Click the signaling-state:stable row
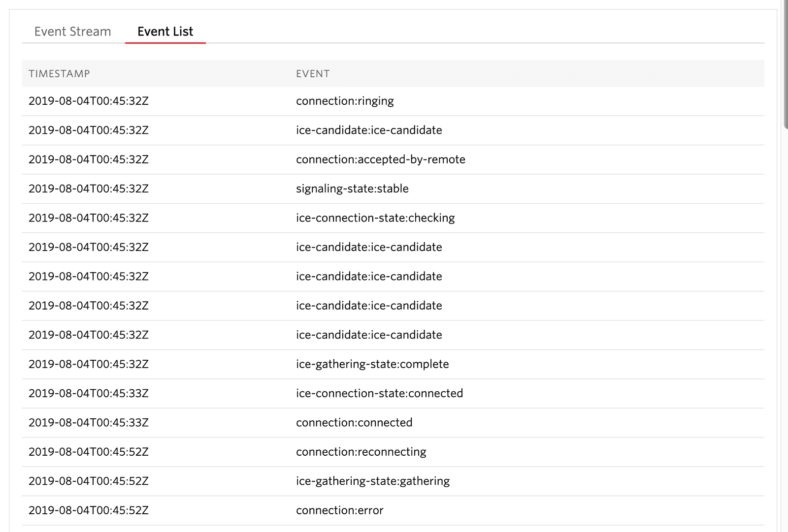 click(352, 188)
